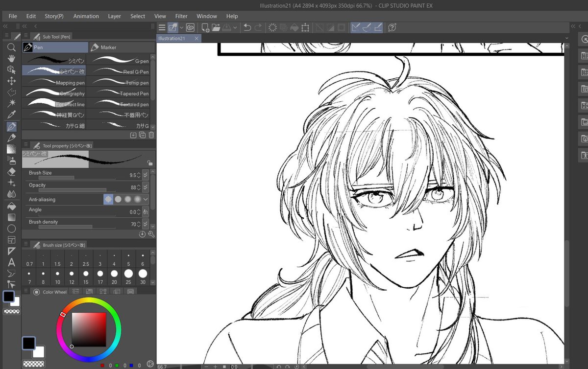Expand Opacity dynamics settings button
Screen dimensions: 588x369
pyautogui.click(x=146, y=187)
